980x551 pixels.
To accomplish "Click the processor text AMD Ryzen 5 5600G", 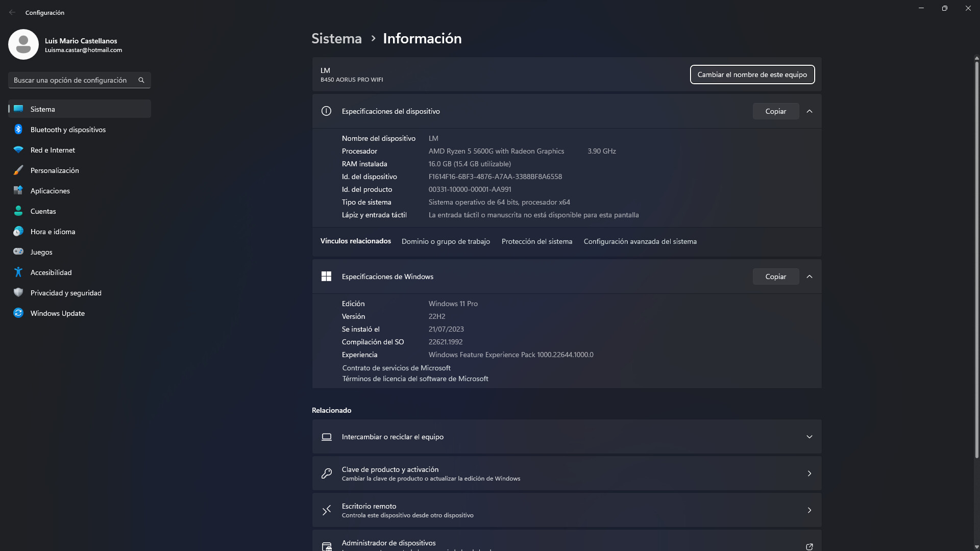I will tap(496, 151).
